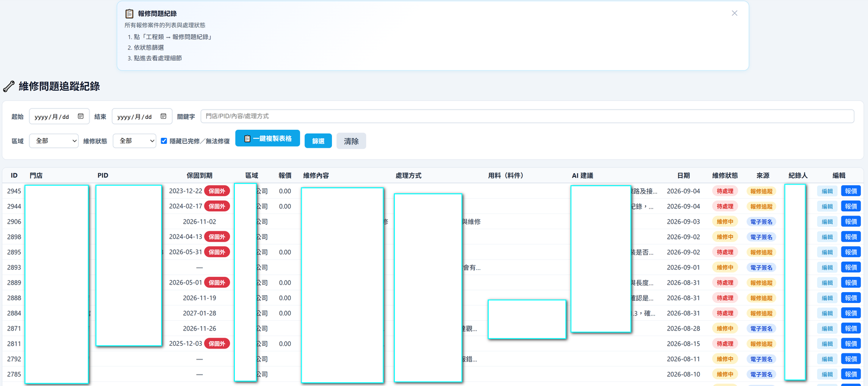868x386 pixels.
Task: Click the 報修追蹤 source tag on row 2895
Action: tap(761, 252)
